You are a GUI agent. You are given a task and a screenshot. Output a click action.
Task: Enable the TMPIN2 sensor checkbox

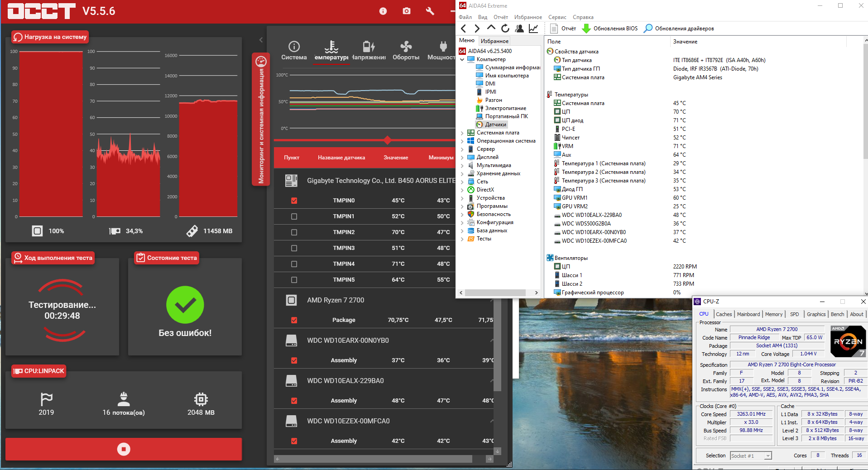[x=294, y=232]
